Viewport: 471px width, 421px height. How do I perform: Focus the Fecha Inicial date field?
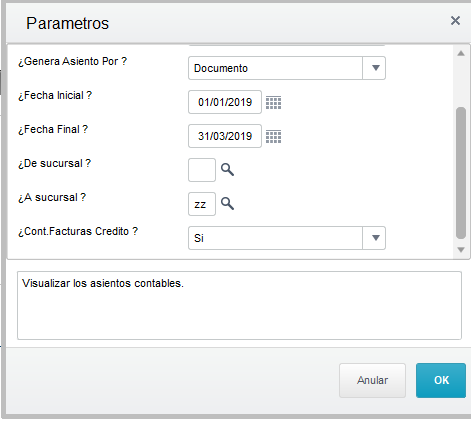click(225, 102)
